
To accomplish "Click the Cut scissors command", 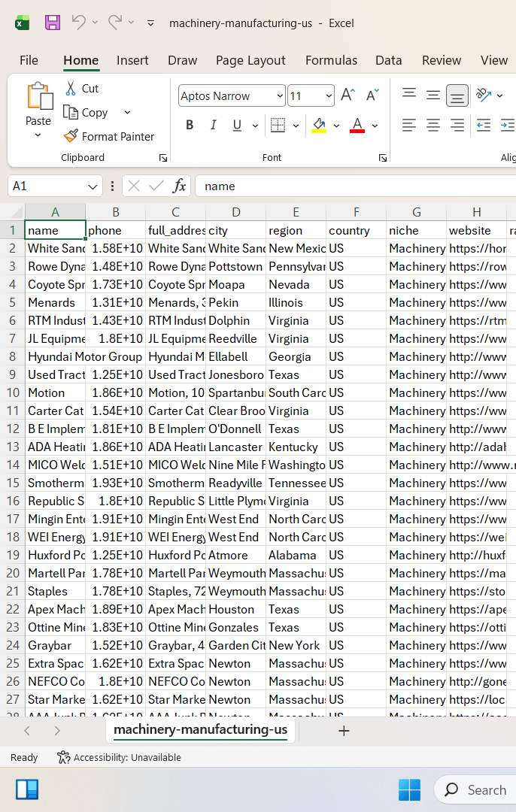I will (x=82, y=89).
